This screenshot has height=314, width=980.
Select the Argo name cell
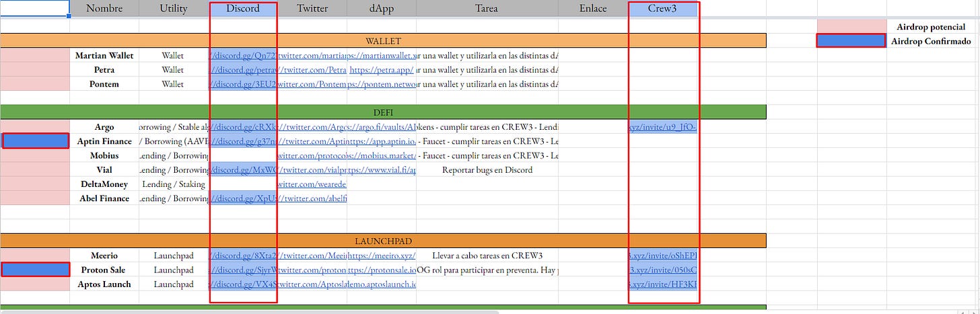pyautogui.click(x=104, y=126)
